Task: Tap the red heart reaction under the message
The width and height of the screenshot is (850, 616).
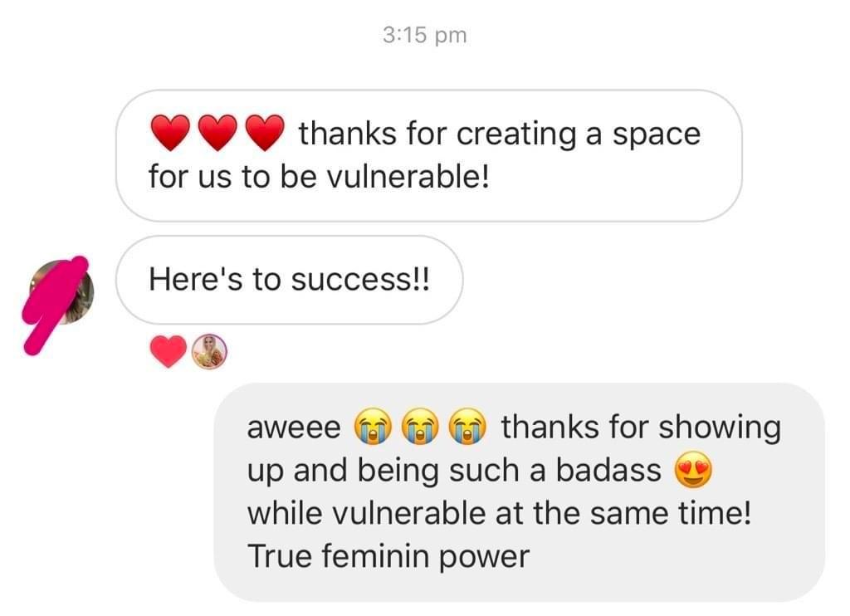Action: 168,351
